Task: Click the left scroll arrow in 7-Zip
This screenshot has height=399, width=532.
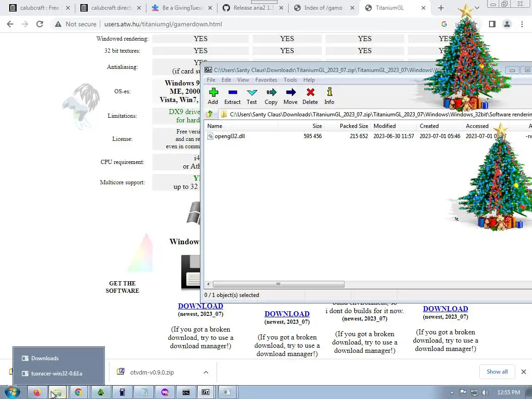Action: pyautogui.click(x=208, y=284)
